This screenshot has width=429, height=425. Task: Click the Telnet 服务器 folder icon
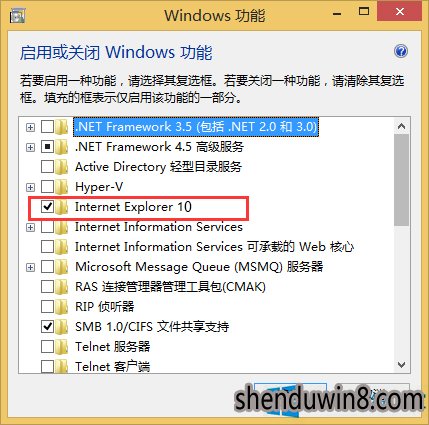coord(61,347)
